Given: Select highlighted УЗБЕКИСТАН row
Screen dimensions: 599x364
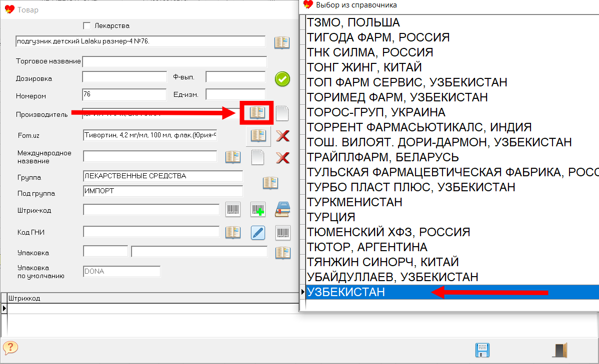Looking at the screenshot, I should tap(452, 292).
